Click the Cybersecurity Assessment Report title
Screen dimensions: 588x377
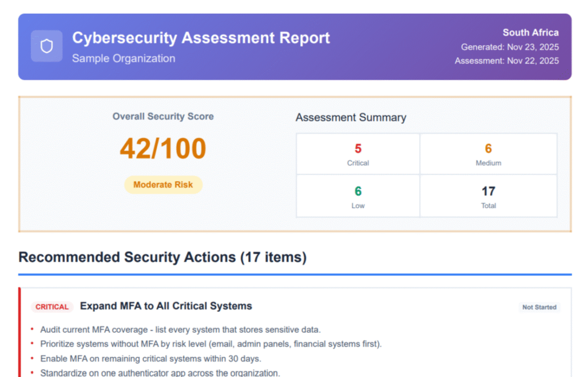click(x=201, y=38)
